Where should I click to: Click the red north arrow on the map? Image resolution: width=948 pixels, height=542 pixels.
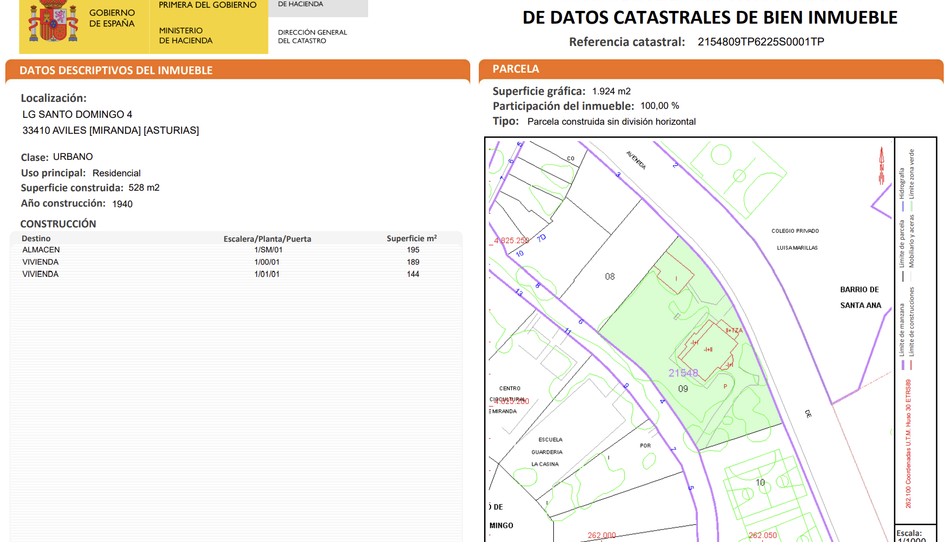(x=881, y=166)
